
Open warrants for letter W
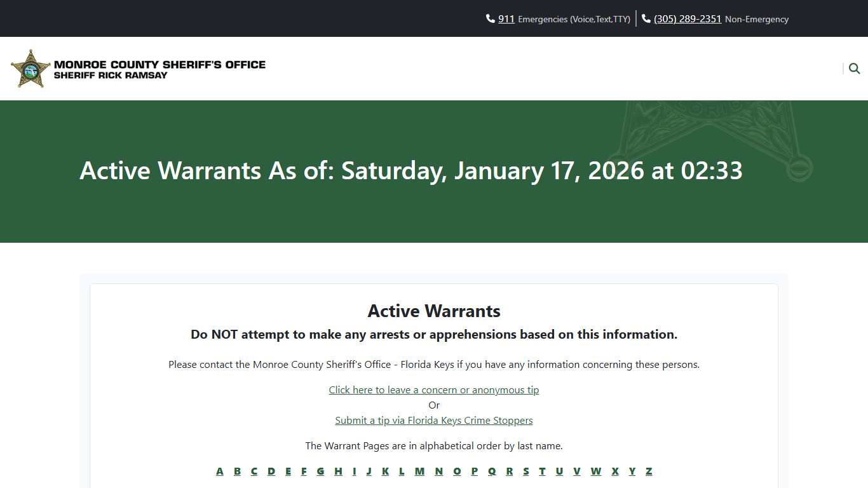click(596, 471)
